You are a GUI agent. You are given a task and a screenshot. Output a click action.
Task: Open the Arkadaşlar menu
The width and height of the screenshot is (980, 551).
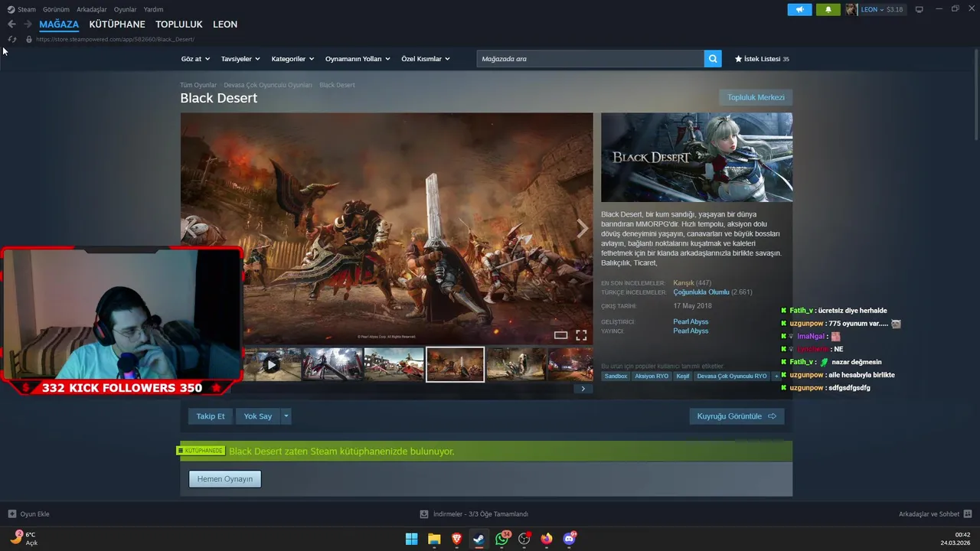[92, 9]
